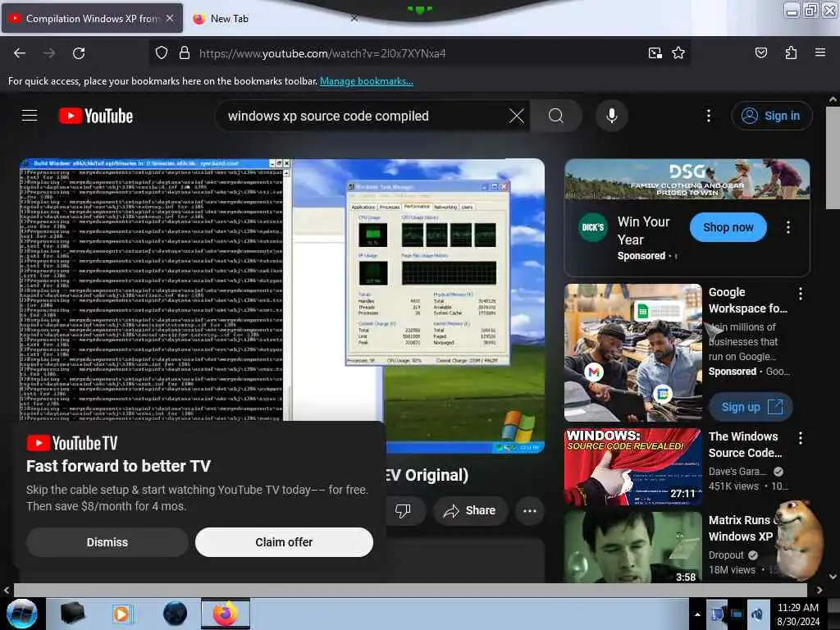This screenshot has width=840, height=630.
Task: Reload the page with the refresh icon
Action: tap(79, 53)
